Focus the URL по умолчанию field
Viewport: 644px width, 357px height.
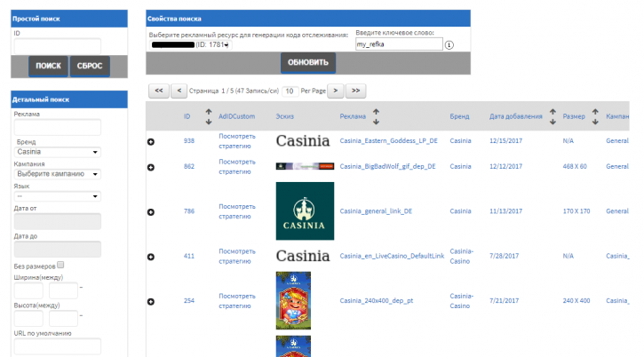pos(58,346)
